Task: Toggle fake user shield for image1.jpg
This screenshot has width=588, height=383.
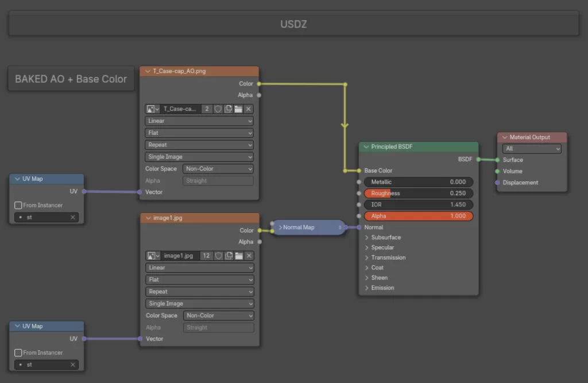Action: (219, 256)
